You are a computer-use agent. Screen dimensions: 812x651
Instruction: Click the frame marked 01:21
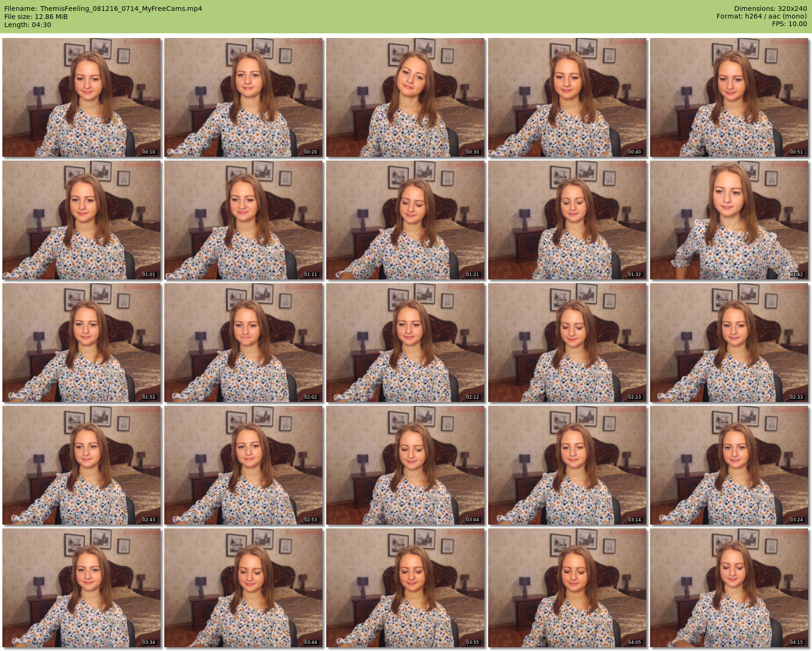click(405, 220)
